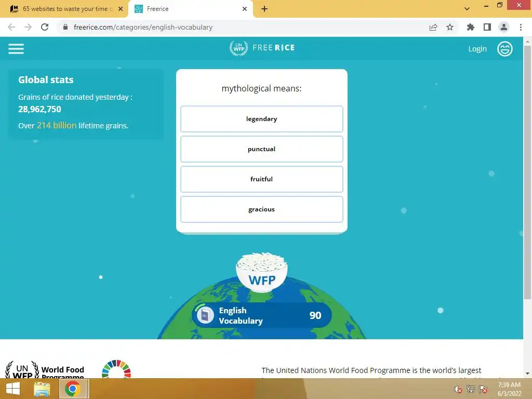Click the page vertical scrollbar thumb

tap(527, 172)
